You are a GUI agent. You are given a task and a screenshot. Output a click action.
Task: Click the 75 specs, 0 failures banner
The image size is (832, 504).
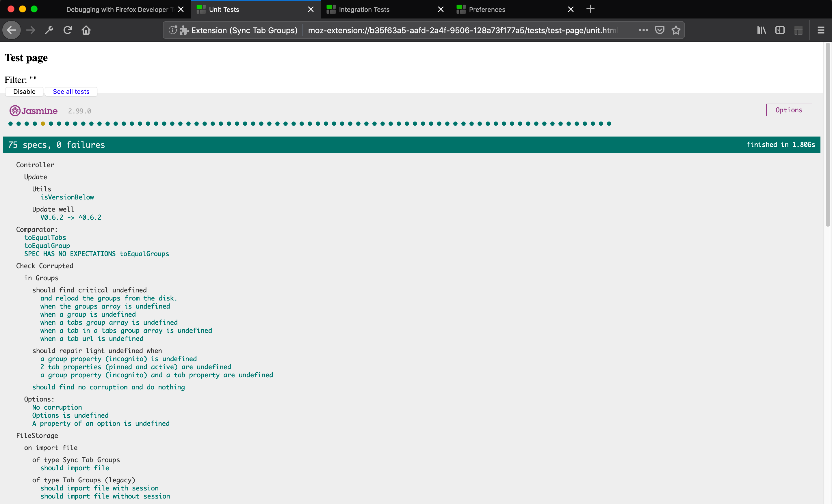pyautogui.click(x=412, y=145)
